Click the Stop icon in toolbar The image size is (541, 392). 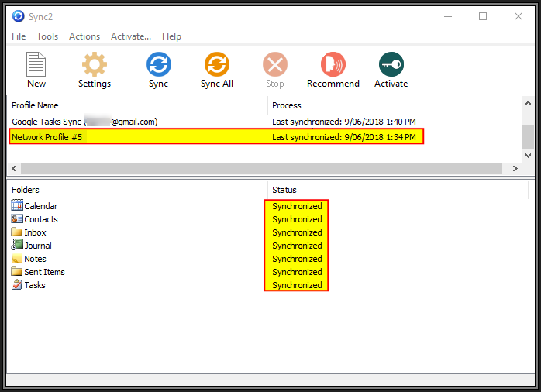point(275,64)
